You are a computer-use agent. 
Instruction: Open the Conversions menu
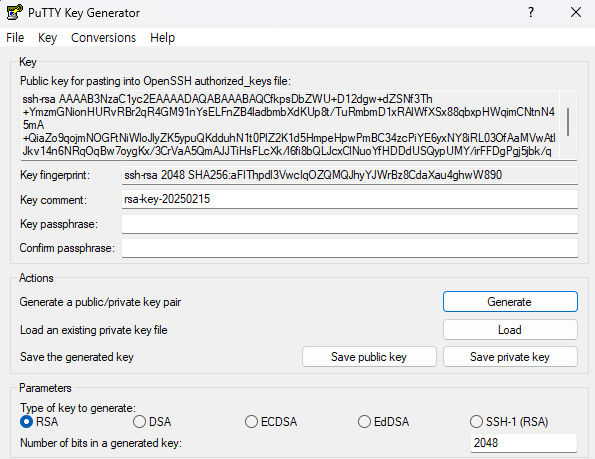(103, 38)
